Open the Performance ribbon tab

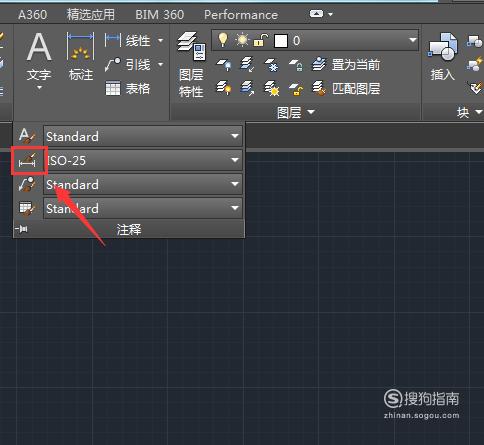point(241,15)
